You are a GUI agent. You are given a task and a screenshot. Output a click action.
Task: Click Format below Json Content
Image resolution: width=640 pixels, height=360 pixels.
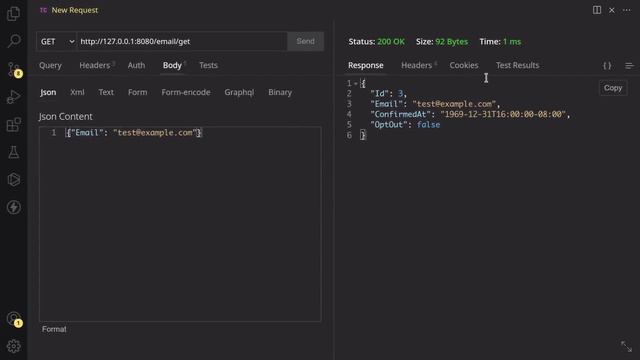[54, 329]
